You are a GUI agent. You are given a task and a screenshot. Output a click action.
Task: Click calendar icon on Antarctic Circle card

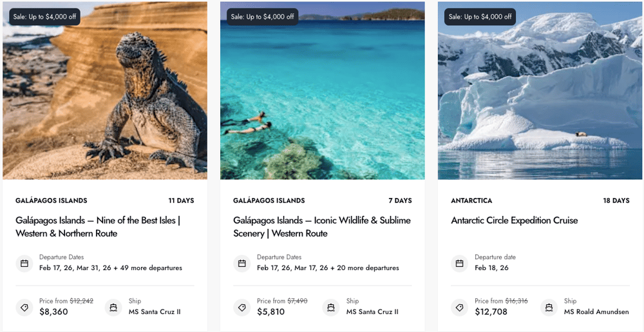(460, 263)
